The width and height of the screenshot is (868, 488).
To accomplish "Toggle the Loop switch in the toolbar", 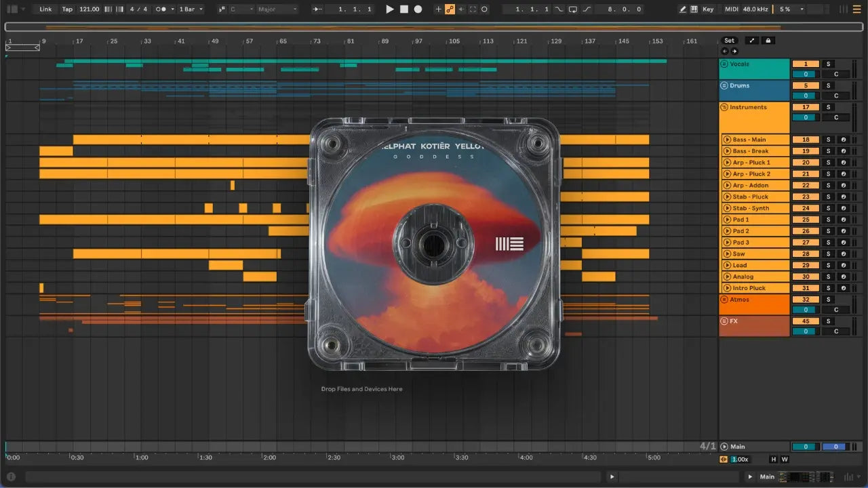I will click(572, 9).
